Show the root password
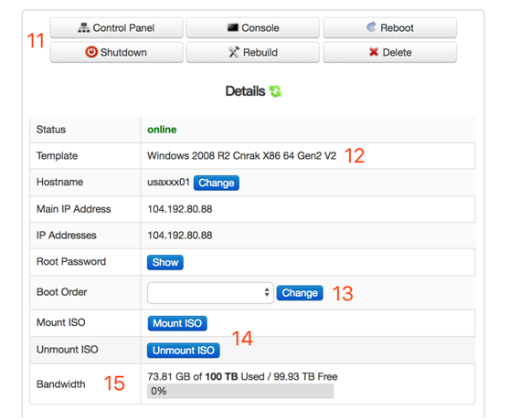Screen dimensions: 509x420 pyautogui.click(x=165, y=262)
